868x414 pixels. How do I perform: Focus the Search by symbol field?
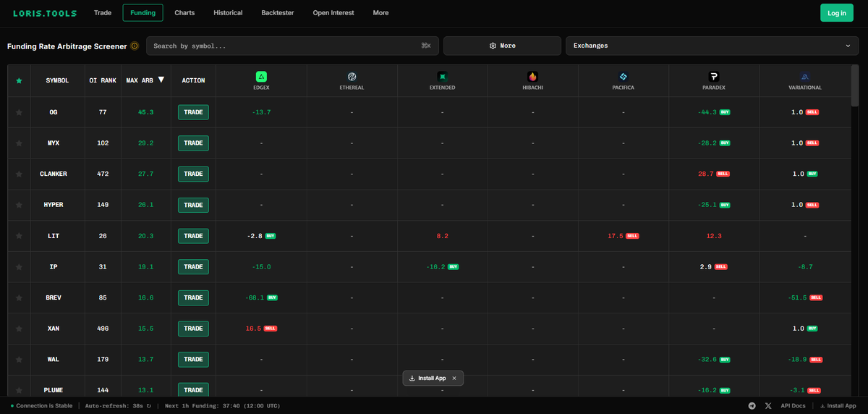coord(293,46)
